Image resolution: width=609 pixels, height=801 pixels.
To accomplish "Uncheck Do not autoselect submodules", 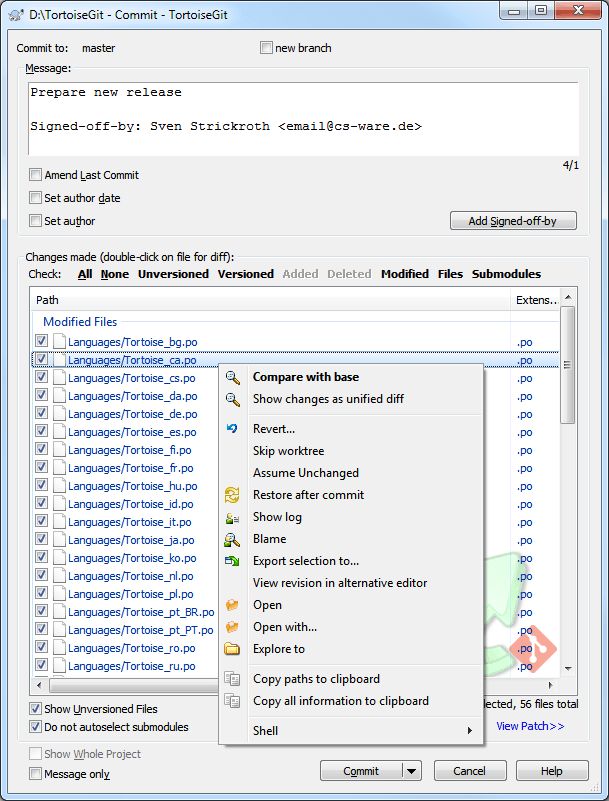I will (35, 726).
